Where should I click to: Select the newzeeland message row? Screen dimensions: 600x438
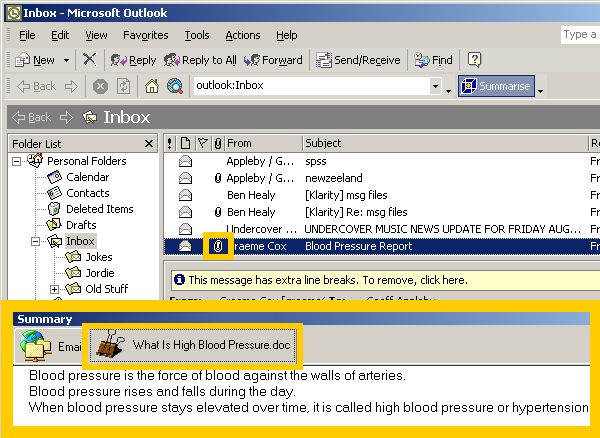tap(382, 178)
